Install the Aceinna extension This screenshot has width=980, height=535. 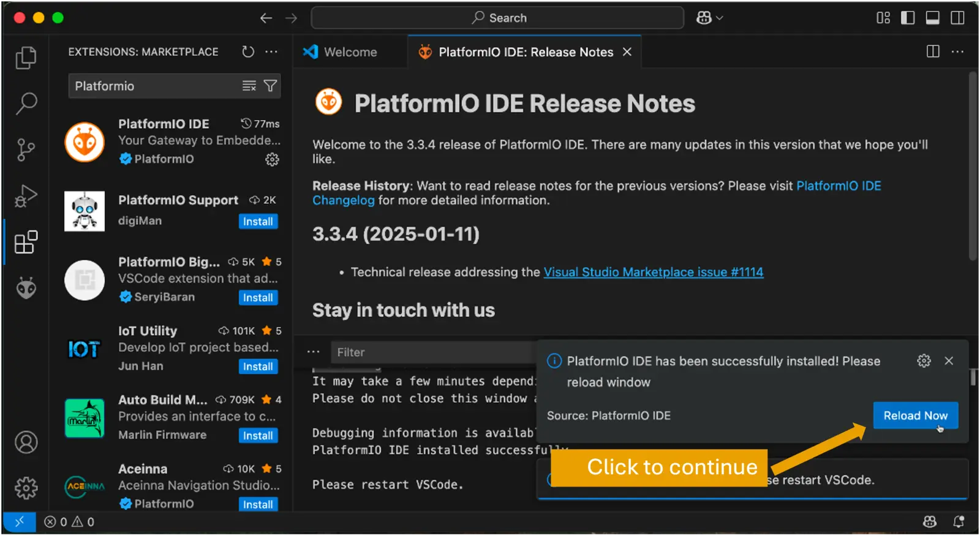click(x=258, y=504)
